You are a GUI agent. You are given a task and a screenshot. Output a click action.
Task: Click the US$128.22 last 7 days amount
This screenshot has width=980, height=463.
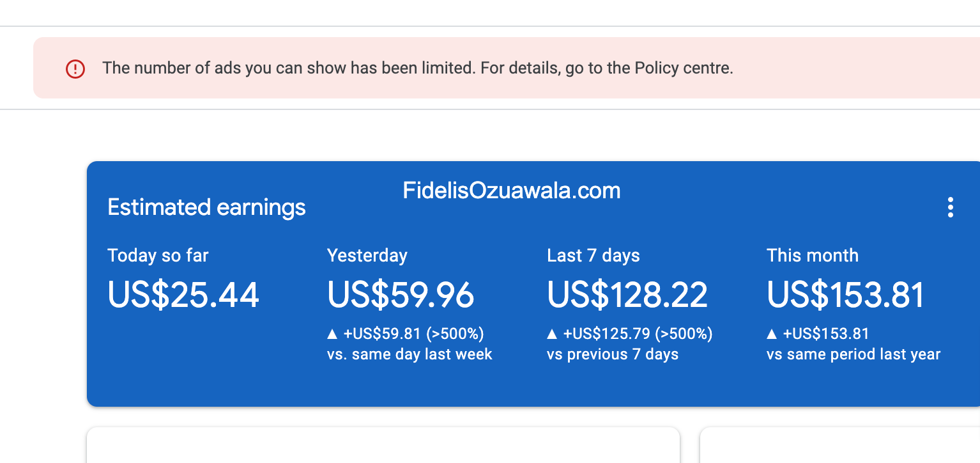coord(627,295)
